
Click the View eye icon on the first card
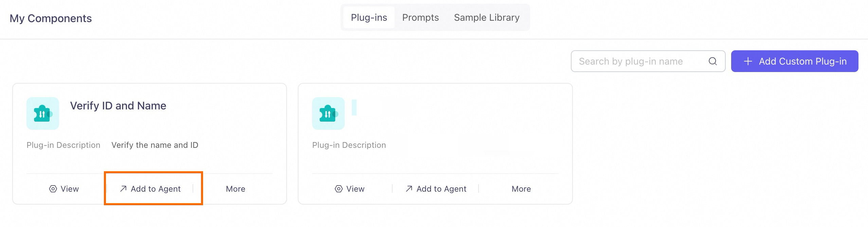pos(53,189)
